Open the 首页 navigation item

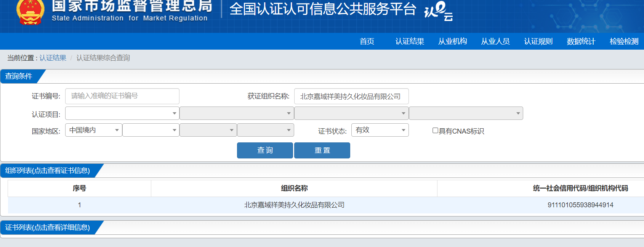click(367, 41)
